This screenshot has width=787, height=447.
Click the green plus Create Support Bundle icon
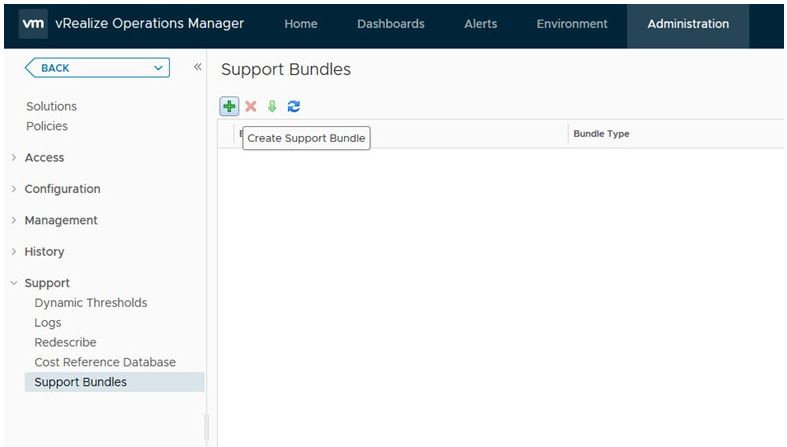tap(230, 106)
